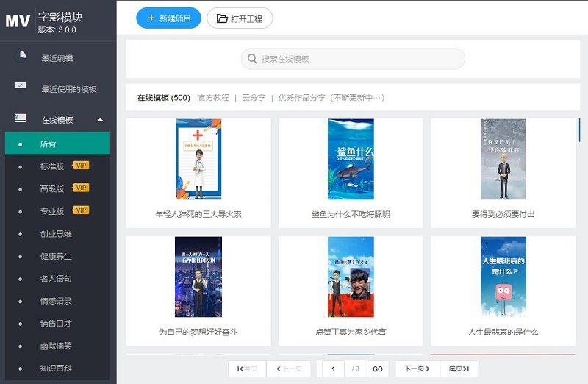
Task: Go to next page with 下一页
Action: [x=417, y=369]
